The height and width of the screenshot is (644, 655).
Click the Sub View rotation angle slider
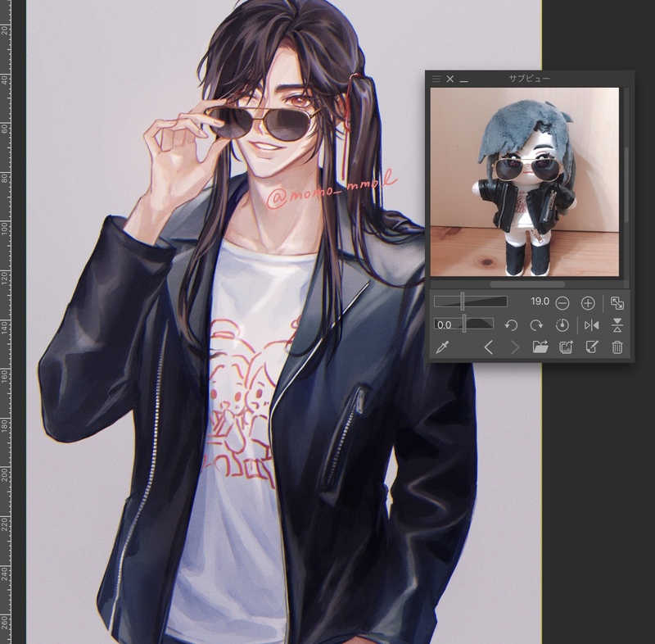[x=463, y=324]
